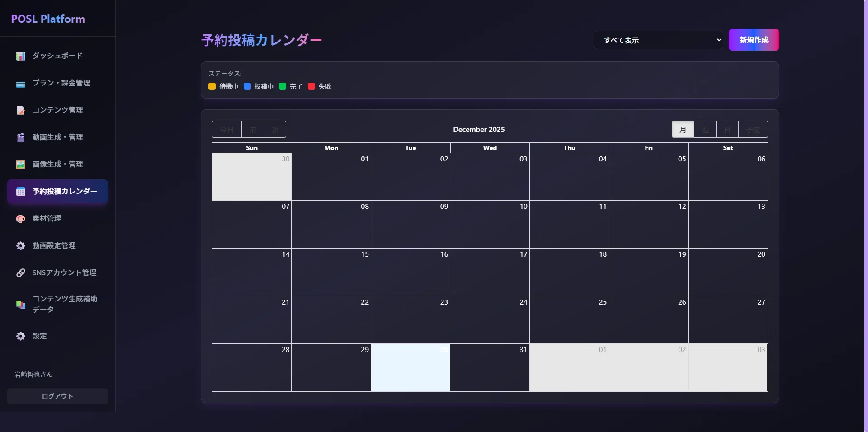Click the 新規作成 button
The width and height of the screenshot is (868, 432).
tap(754, 40)
